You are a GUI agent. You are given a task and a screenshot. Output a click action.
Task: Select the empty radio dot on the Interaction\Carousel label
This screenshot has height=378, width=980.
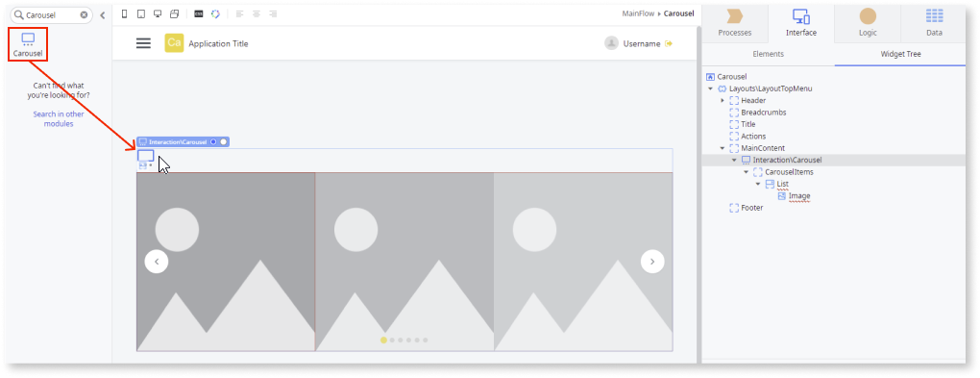coord(223,142)
